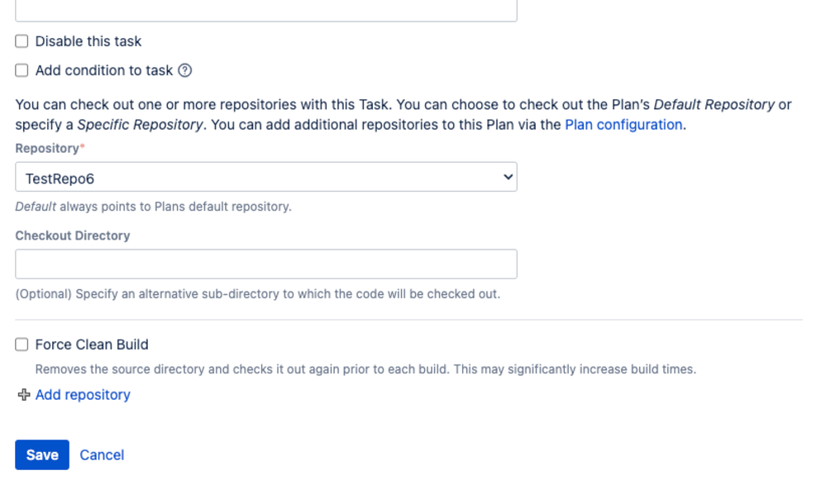This screenshot has height=504, width=826.
Task: Open the Repository dropdown showing TestRepo6
Action: point(266,177)
